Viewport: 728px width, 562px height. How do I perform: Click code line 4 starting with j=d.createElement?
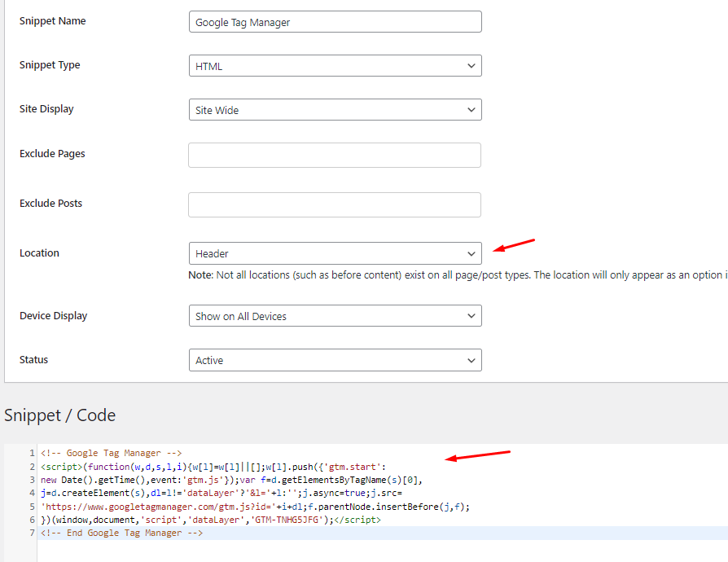point(221,493)
